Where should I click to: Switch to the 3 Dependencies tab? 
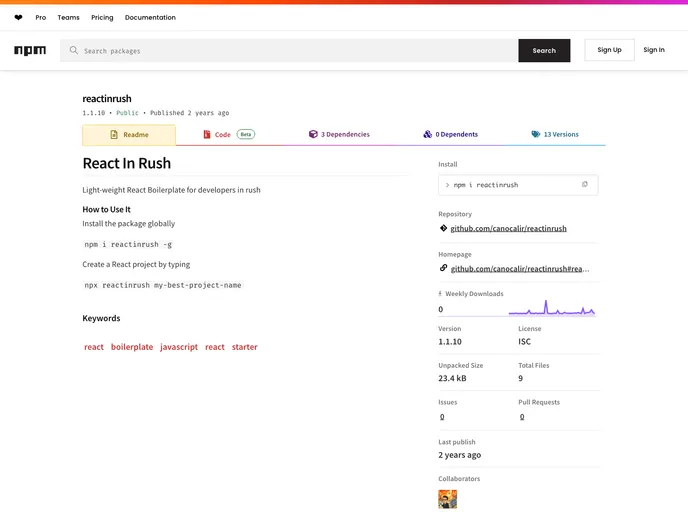click(x=339, y=134)
